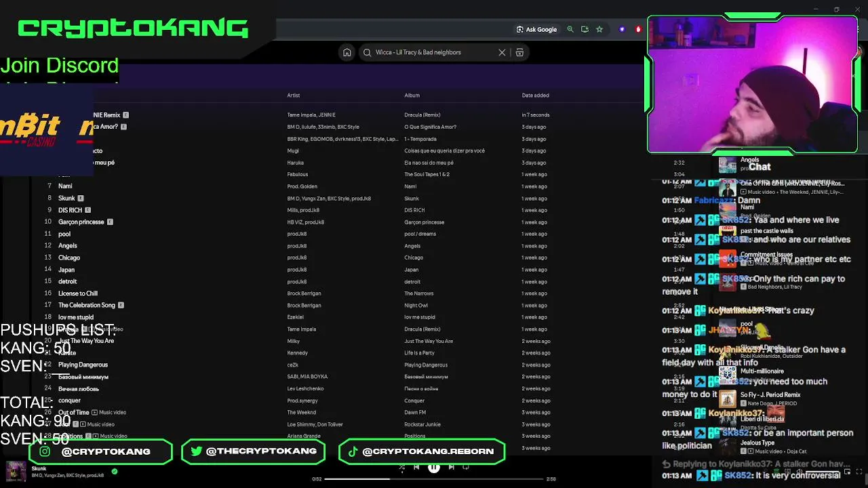Sort by the Date added column header

coord(535,96)
